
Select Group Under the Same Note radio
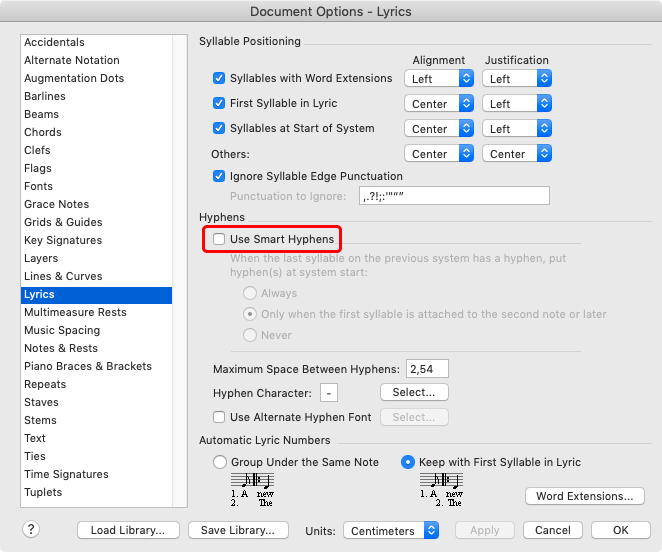click(x=220, y=462)
